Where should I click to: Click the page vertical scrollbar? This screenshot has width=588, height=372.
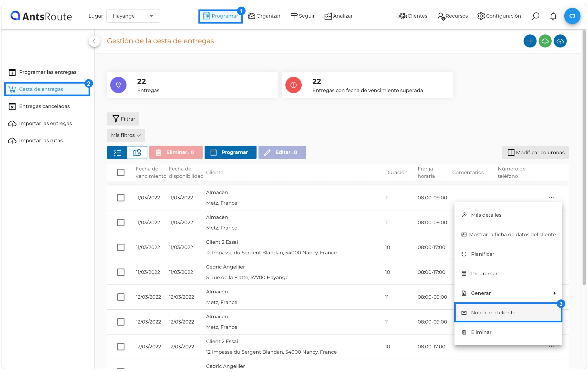tap(584, 158)
